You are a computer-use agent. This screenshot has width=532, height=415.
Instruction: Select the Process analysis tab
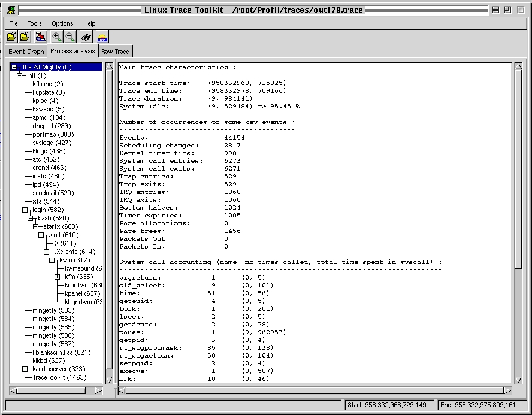[x=72, y=51]
